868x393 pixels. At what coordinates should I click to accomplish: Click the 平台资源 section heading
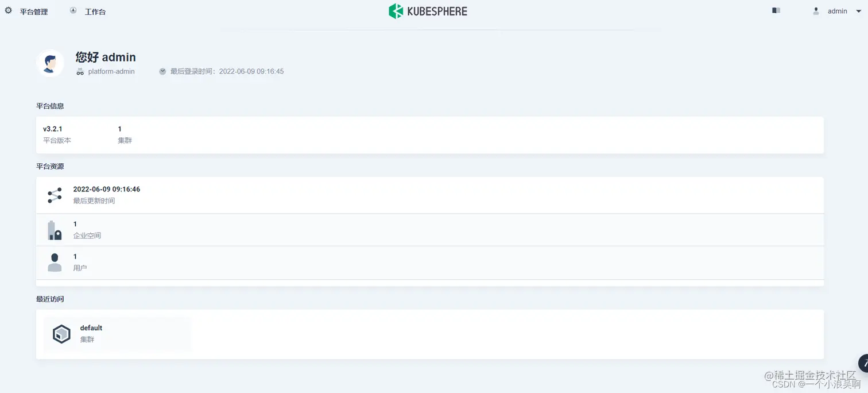50,167
